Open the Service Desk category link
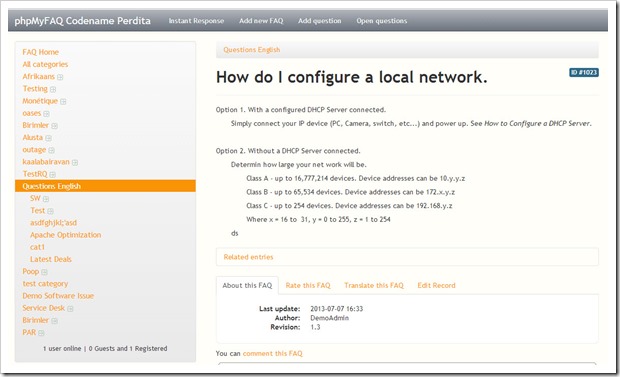The width and height of the screenshot is (620, 377). pyautogui.click(x=43, y=308)
